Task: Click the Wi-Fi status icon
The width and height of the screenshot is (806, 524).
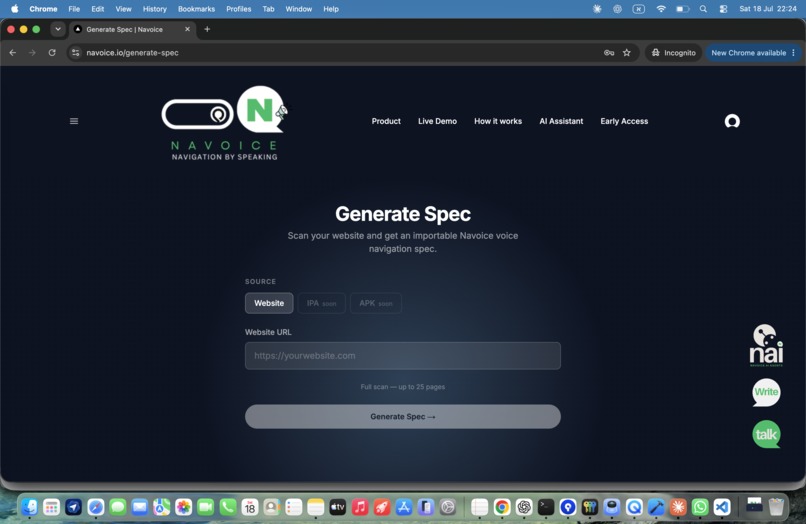Action: pos(661,9)
